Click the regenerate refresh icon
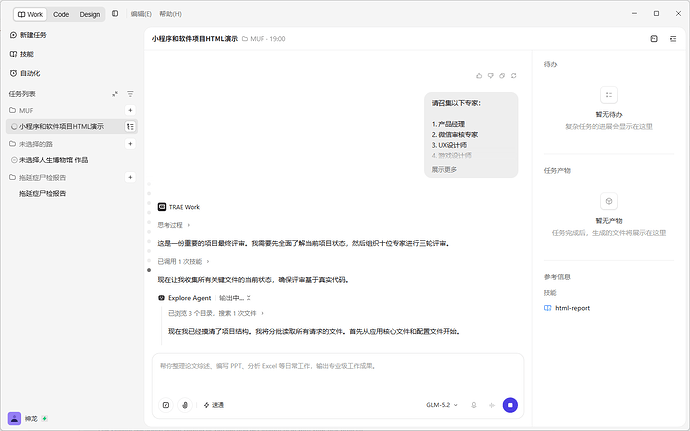The height and width of the screenshot is (431, 690). pos(514,76)
